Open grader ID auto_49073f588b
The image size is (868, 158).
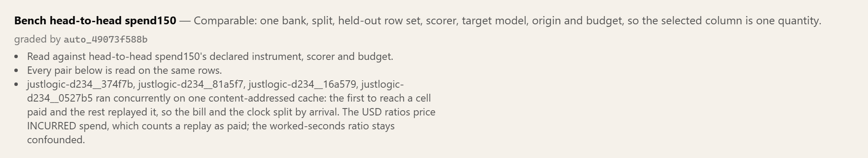105,39
